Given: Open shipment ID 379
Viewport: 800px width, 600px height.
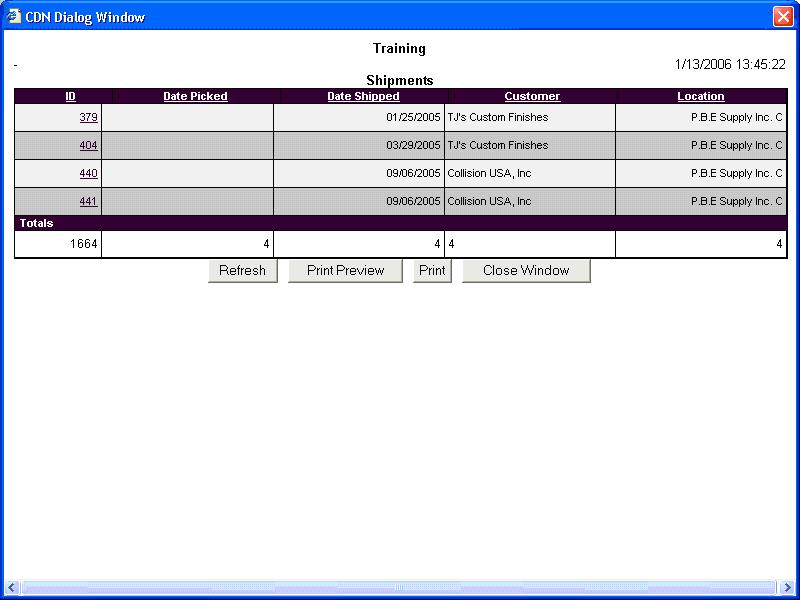Looking at the screenshot, I should (88, 117).
